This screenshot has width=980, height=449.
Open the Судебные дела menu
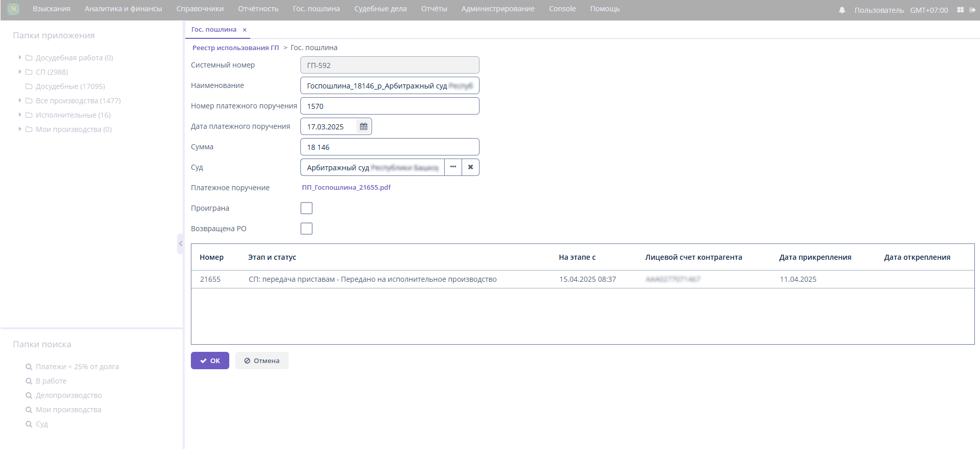380,9
